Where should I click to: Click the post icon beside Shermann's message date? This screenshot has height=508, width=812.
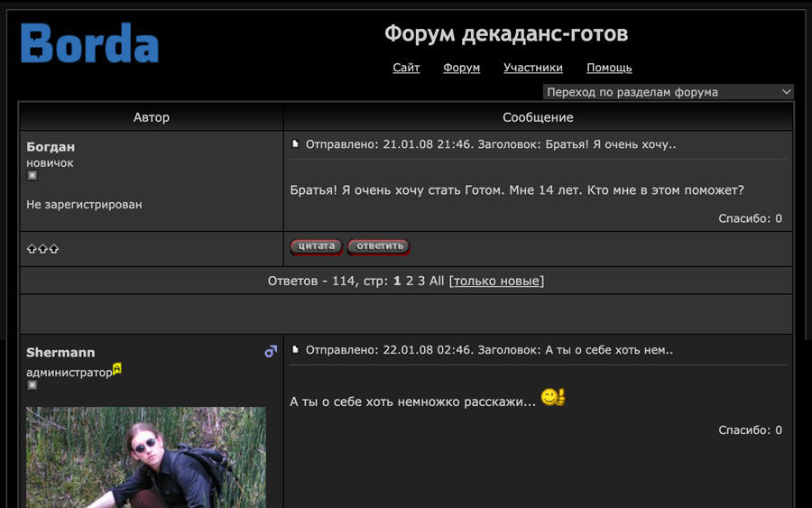295,349
